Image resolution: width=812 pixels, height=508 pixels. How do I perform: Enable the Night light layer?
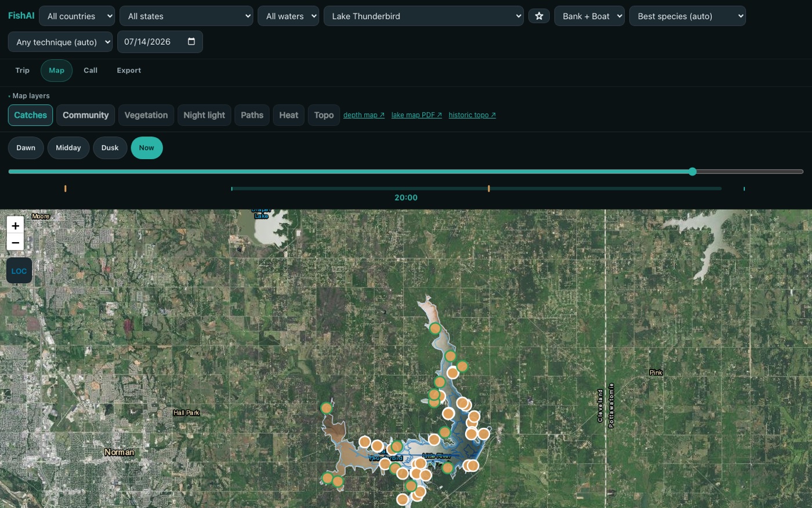204,115
